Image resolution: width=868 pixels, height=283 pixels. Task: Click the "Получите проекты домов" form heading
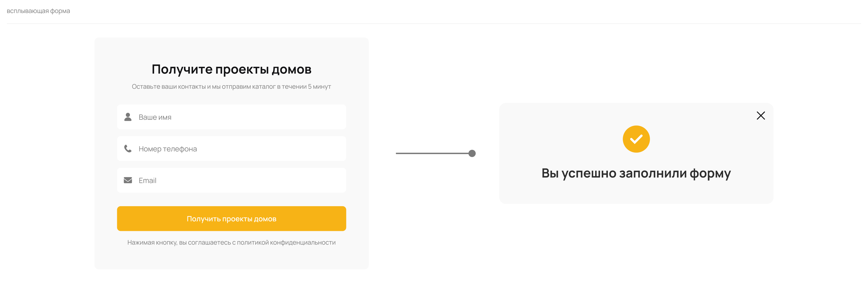231,69
